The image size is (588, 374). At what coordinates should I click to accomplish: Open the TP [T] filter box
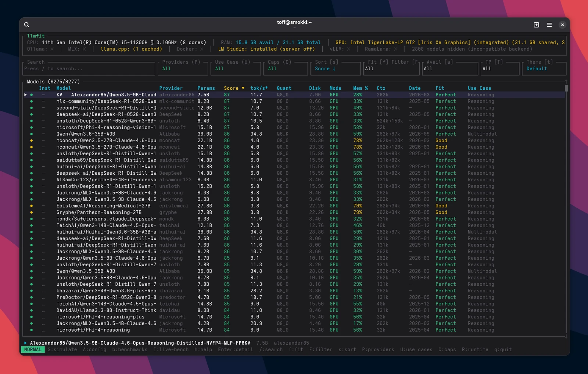point(500,68)
